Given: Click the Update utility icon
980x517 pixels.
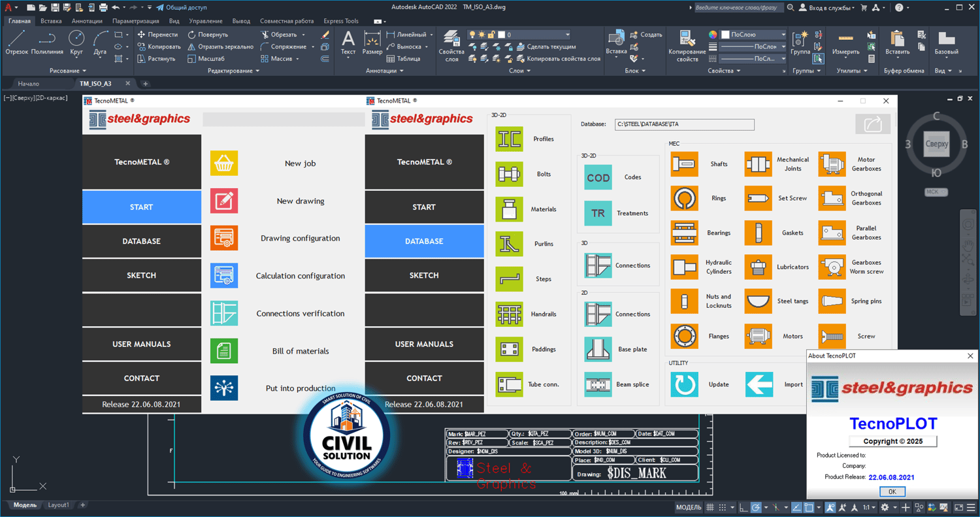Looking at the screenshot, I should pyautogui.click(x=684, y=384).
